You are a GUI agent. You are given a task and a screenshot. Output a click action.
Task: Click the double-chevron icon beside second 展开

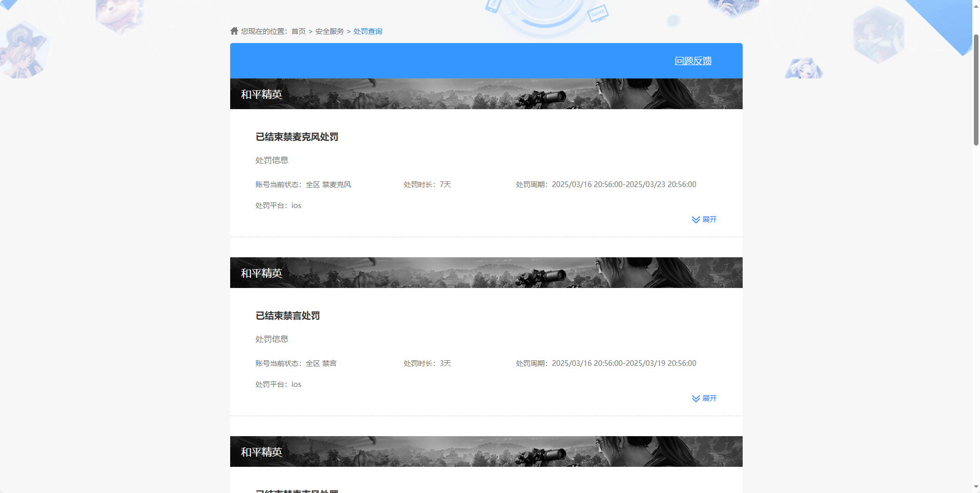tap(696, 398)
